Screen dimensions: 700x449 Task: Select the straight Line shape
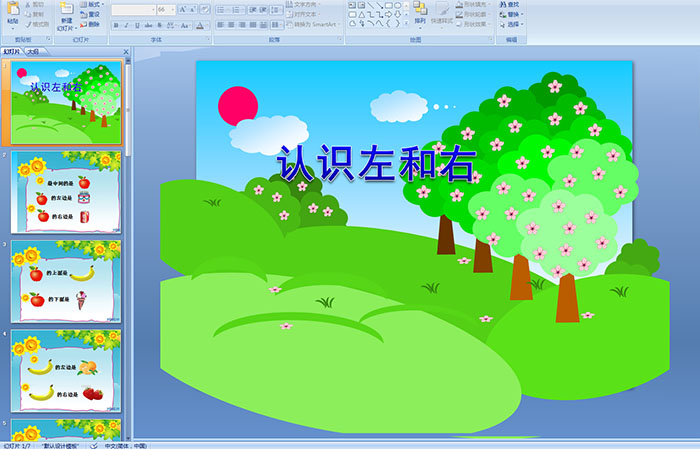tap(371, 5)
